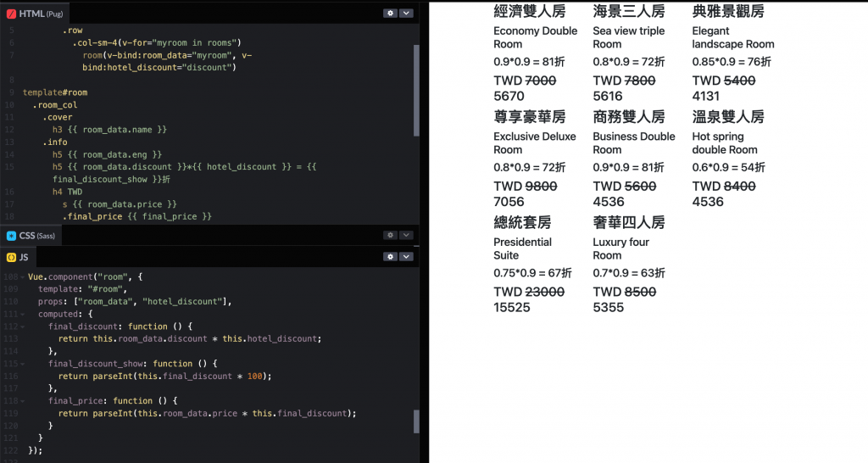Expand JS editor dropdown chevron
Viewport: 868px width, 463px height.
(x=406, y=257)
